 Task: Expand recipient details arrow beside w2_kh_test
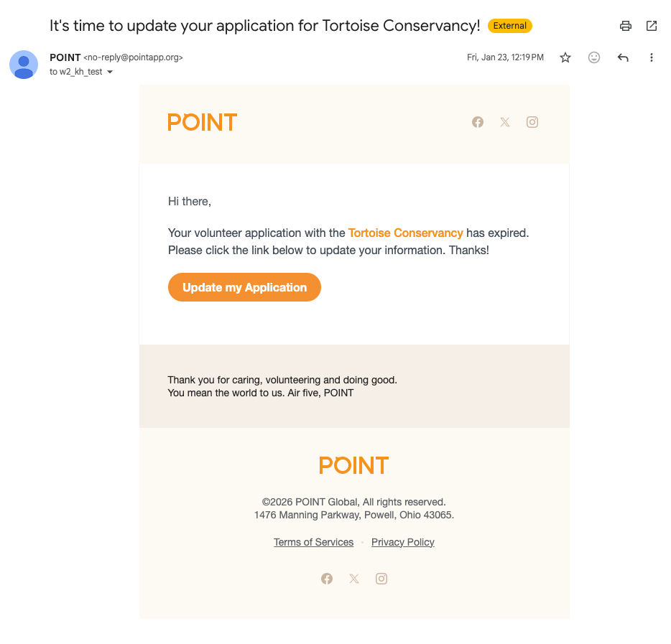coord(110,72)
